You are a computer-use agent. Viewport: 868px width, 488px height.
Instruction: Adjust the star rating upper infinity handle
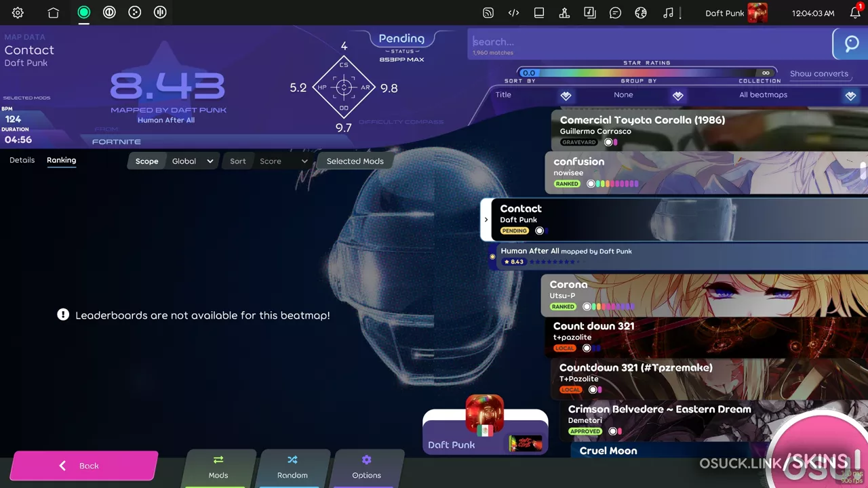tap(766, 73)
